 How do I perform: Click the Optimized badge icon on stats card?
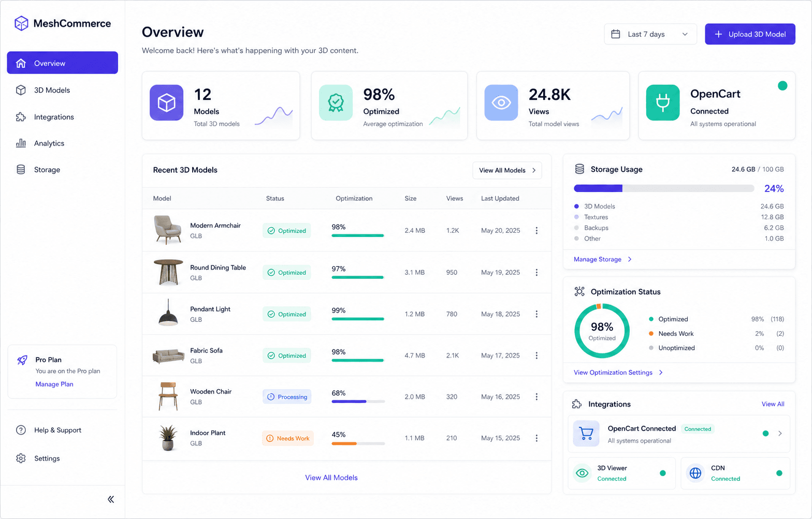(x=336, y=102)
